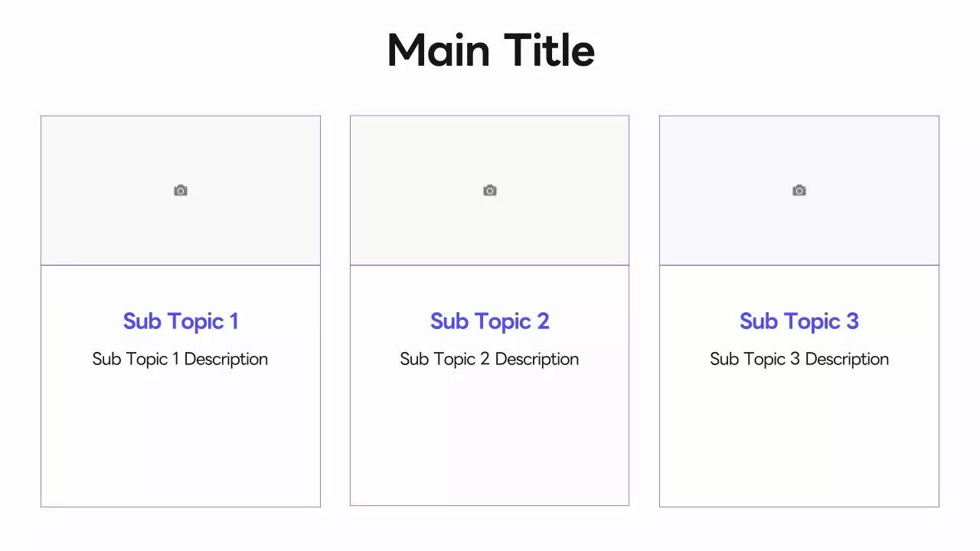The width and height of the screenshot is (980, 551).
Task: Select the Sub Topic 3 heading
Action: point(799,321)
